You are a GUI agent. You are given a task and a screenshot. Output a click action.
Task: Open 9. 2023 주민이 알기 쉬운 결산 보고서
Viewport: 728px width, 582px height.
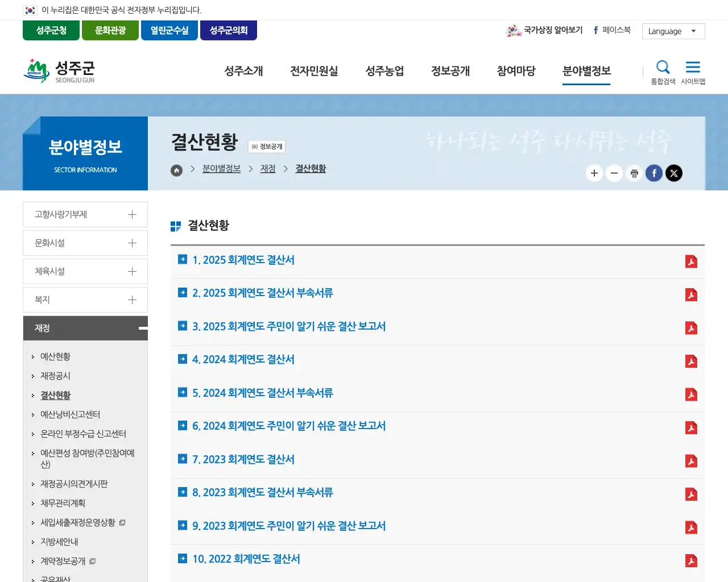(289, 526)
